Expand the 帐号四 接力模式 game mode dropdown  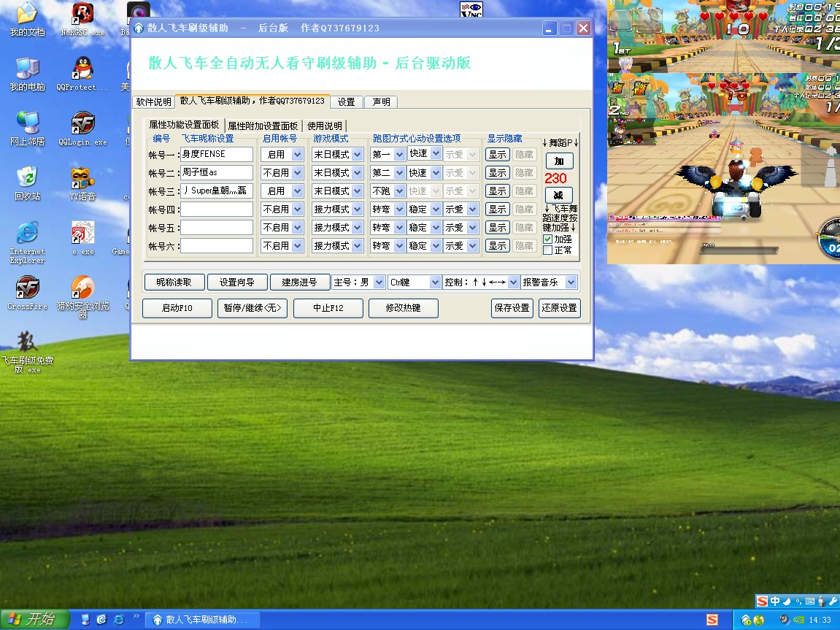tap(358, 209)
